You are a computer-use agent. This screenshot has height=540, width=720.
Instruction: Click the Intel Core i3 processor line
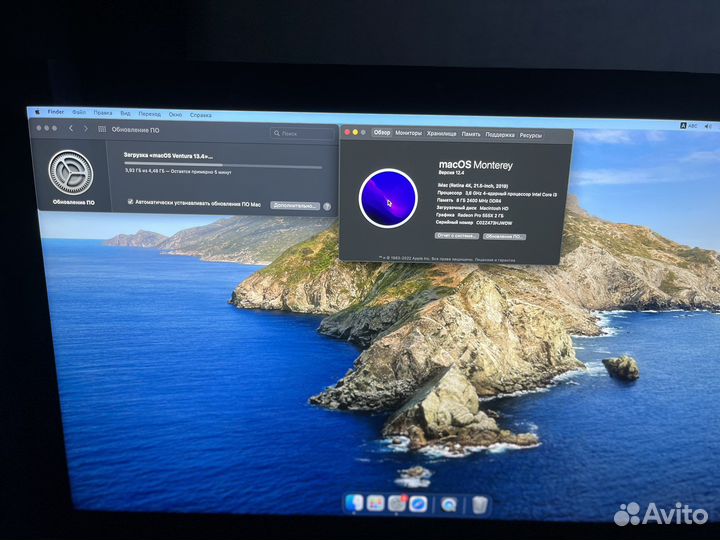pos(497,194)
